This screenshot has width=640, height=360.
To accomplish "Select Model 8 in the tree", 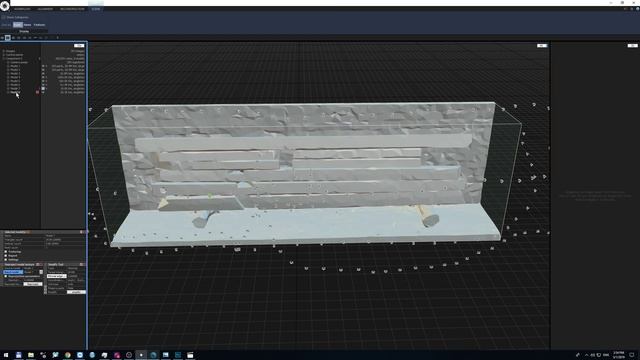I will (15, 92).
